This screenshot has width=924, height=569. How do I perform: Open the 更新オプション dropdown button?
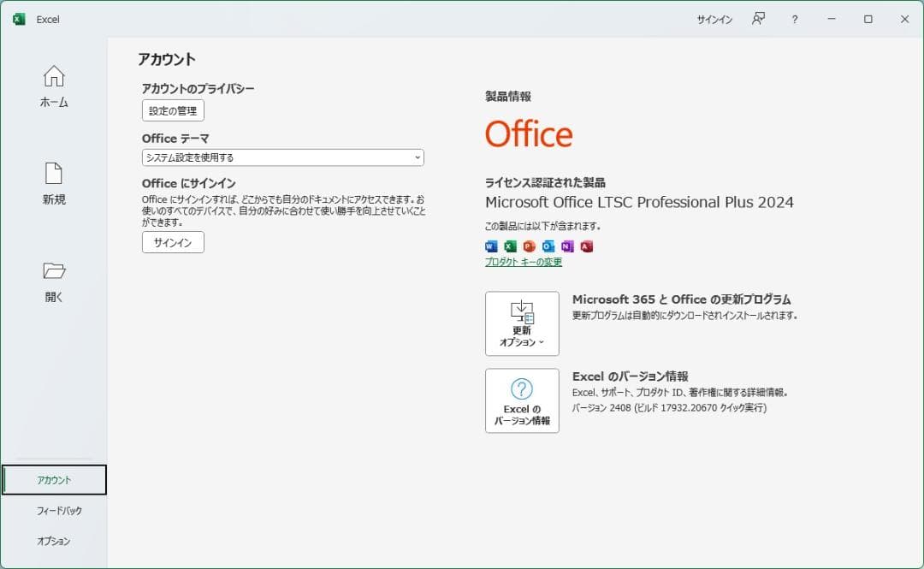click(x=522, y=323)
